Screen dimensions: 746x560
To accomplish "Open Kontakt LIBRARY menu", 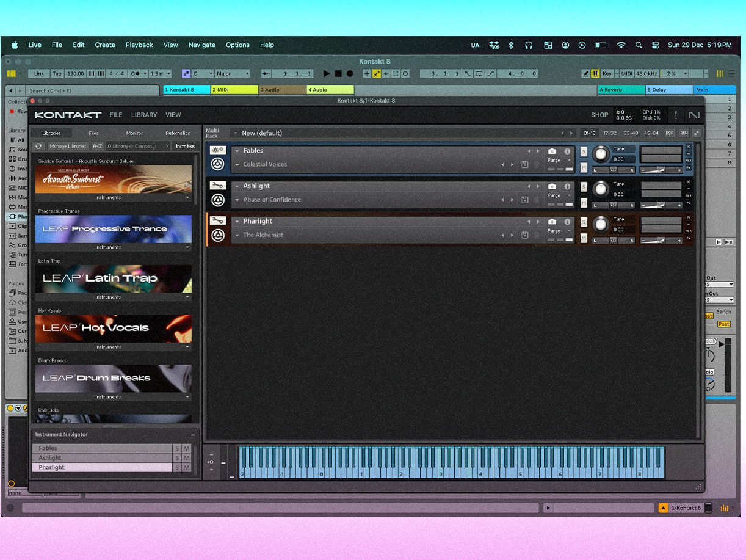I will pos(144,115).
